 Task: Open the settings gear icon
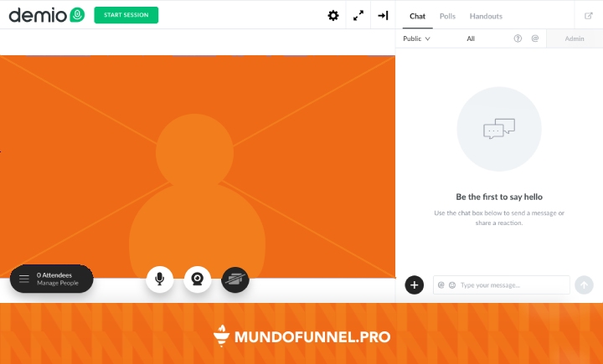click(x=333, y=16)
